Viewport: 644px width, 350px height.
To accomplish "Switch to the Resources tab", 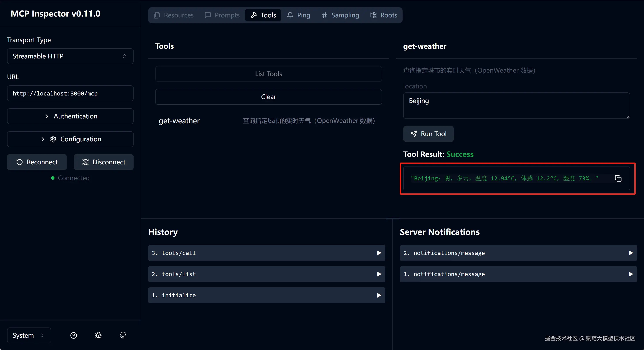I will (x=174, y=15).
